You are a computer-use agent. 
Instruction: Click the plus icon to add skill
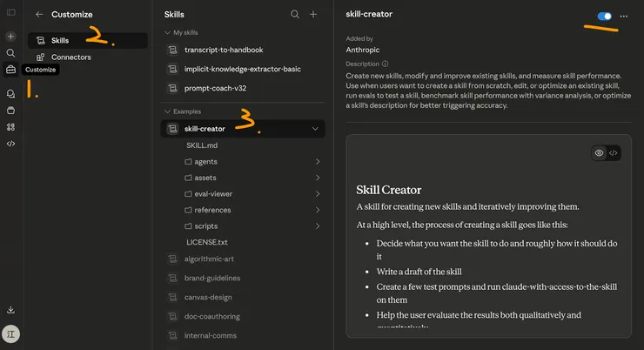313,15
